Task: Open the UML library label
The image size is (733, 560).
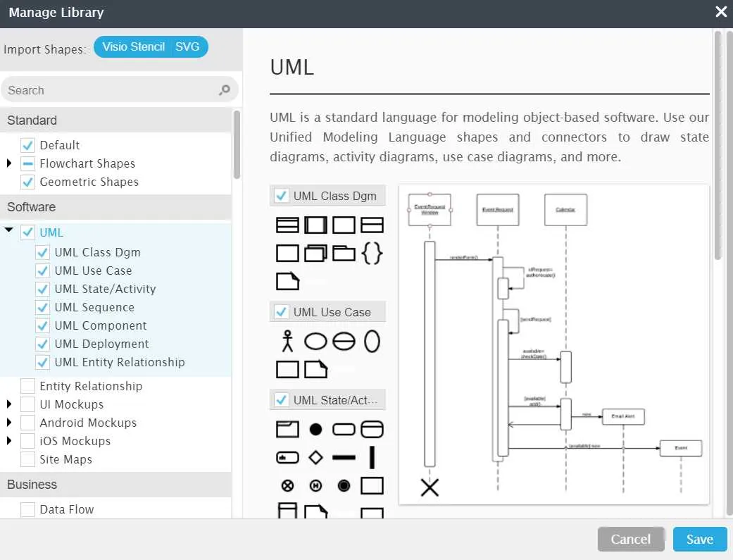Action: [x=51, y=232]
